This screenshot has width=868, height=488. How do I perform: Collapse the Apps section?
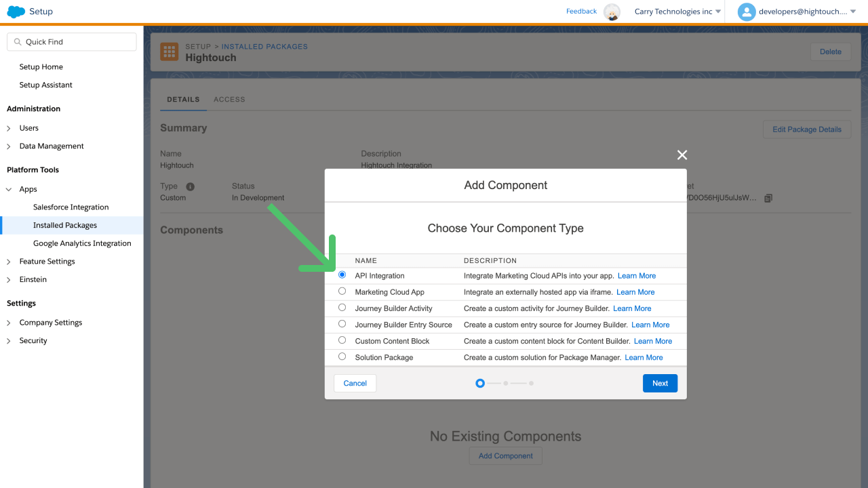point(9,190)
